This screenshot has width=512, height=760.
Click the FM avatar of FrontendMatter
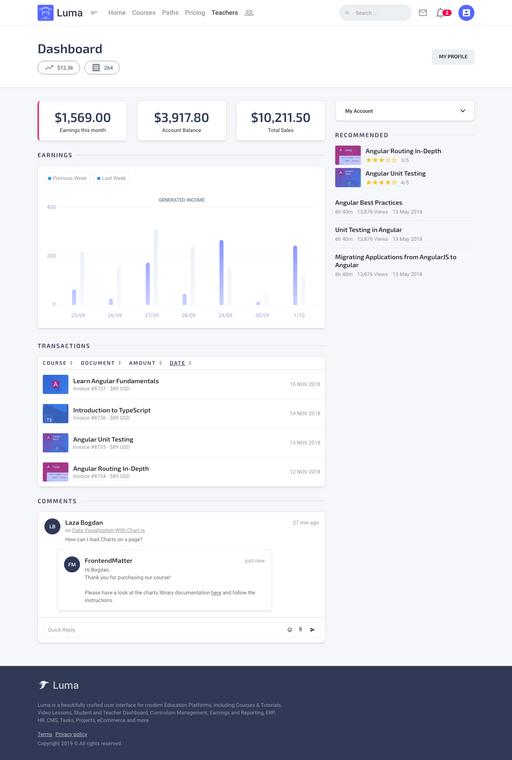[72, 564]
